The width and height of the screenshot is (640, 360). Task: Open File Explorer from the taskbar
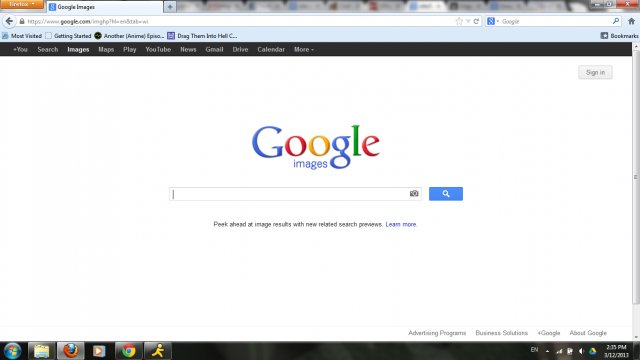point(41,351)
